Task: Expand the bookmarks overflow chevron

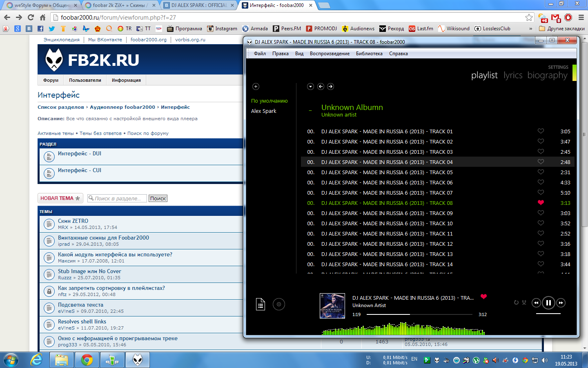Action: [530, 29]
